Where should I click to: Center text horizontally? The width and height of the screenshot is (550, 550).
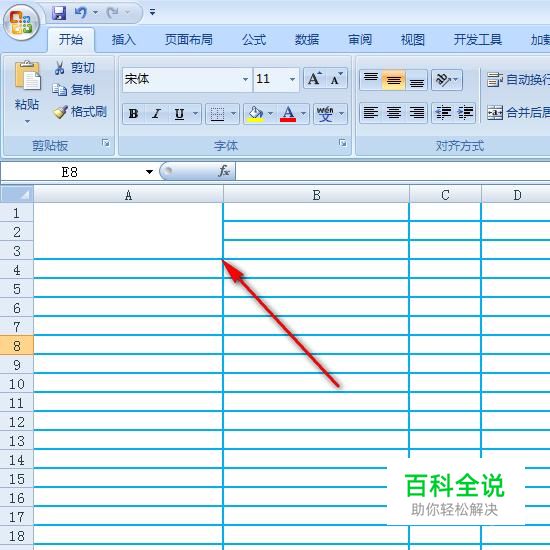394,113
